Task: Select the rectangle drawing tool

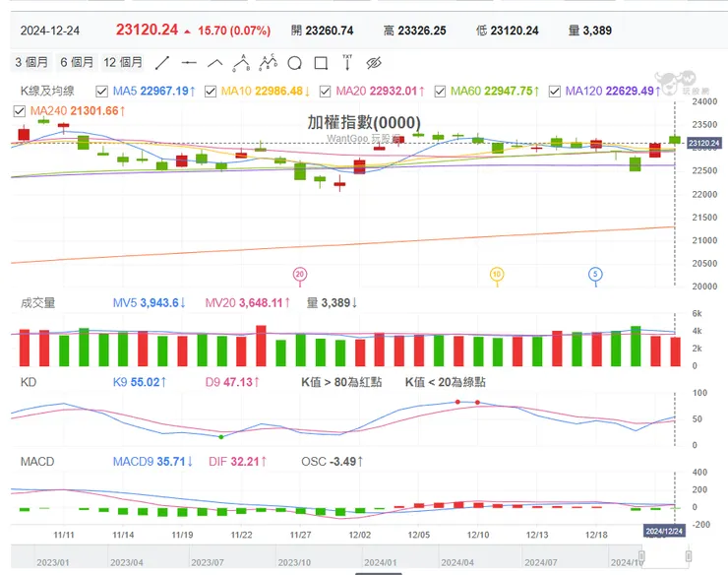Action: 321,63
